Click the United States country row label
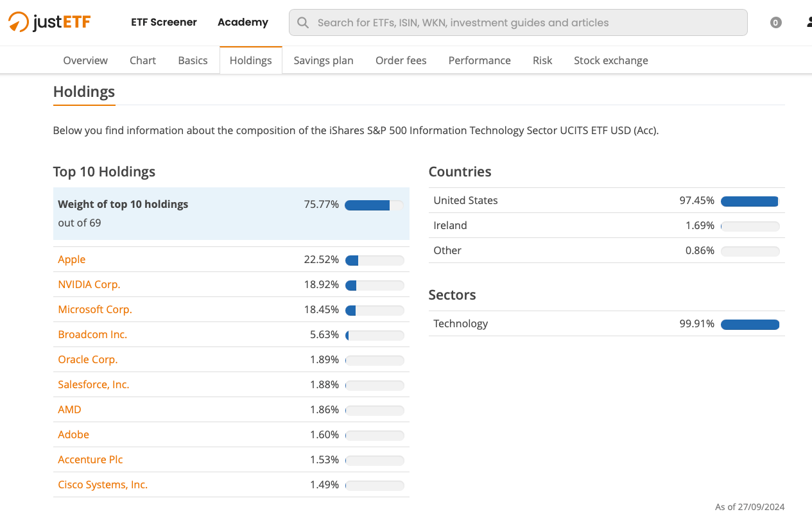This screenshot has width=812, height=530. click(465, 200)
